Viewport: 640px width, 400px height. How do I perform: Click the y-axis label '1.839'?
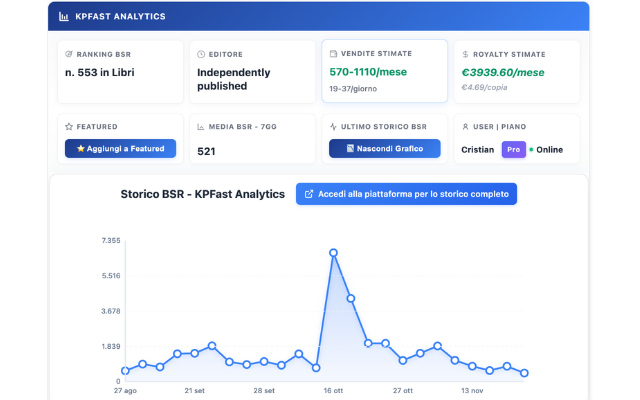111,347
